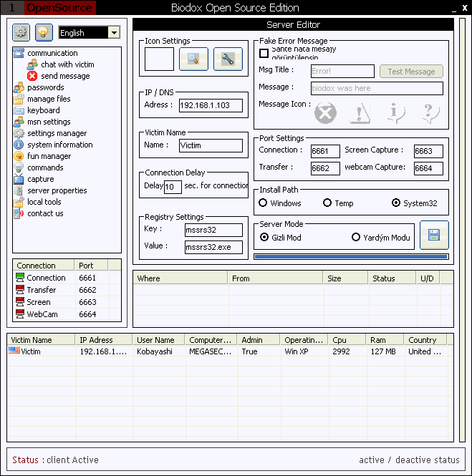Choose the Temp install path option
This screenshot has width=472, height=476.
327,203
